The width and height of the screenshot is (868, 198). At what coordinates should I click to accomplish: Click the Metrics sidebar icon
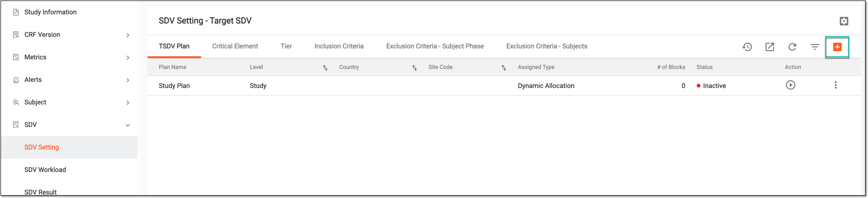16,57
